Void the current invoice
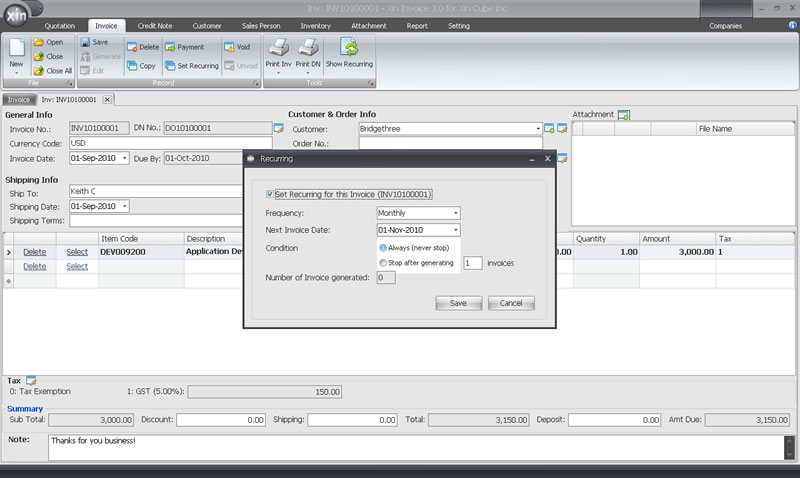 pyautogui.click(x=237, y=47)
